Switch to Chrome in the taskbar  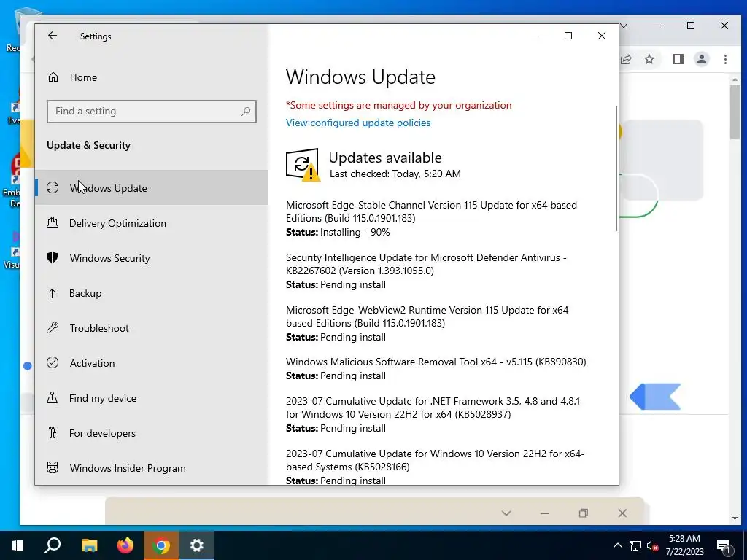[161, 545]
